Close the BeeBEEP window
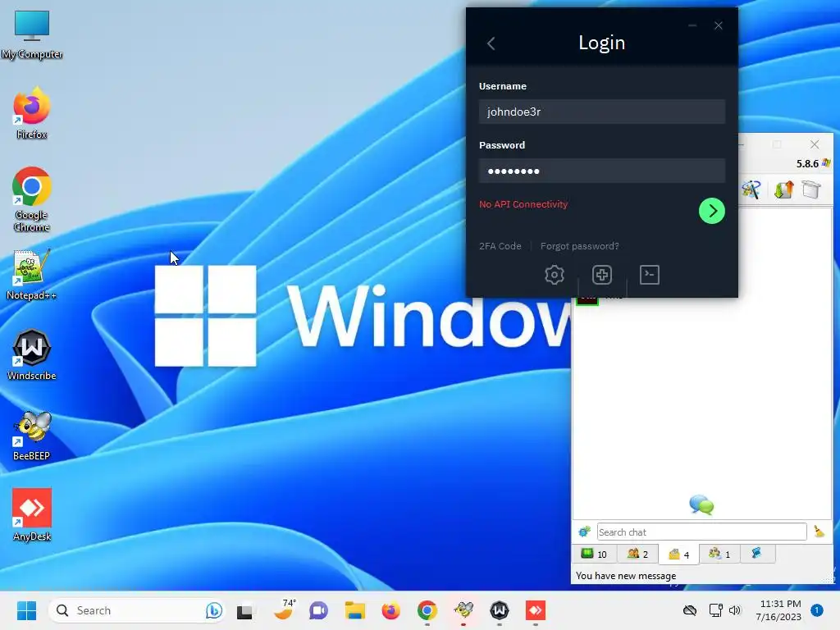 (x=815, y=144)
